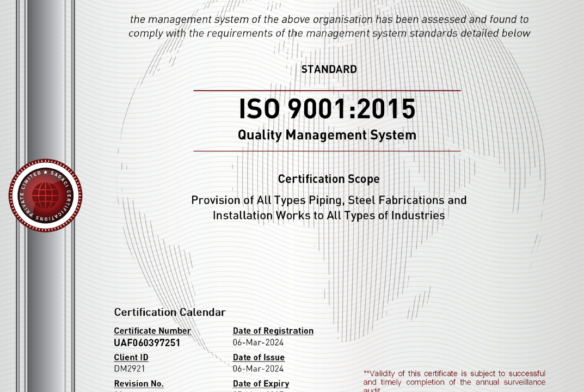Image resolution: width=584 pixels, height=392 pixels.
Task: Select the assessment compliance statement at top
Action: pos(328,26)
